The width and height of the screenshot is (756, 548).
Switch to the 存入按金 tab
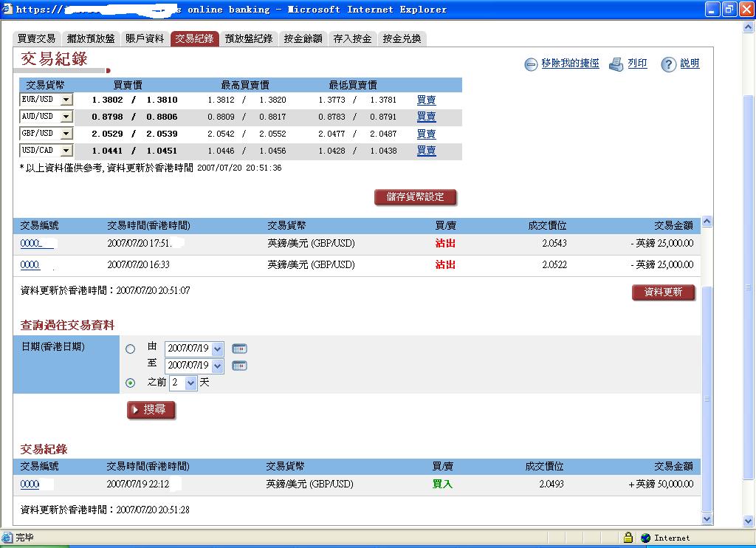click(352, 38)
